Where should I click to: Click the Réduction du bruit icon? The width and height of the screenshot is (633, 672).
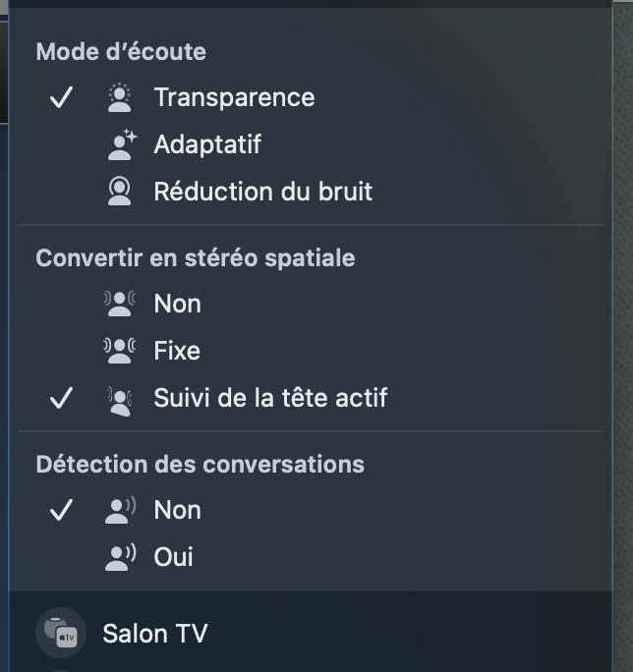(120, 192)
